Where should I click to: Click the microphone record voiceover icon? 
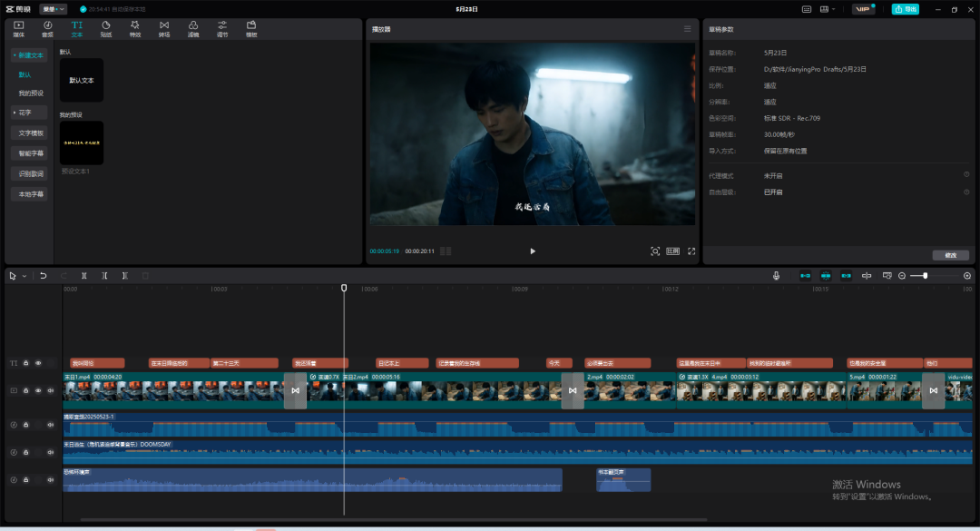pos(776,276)
